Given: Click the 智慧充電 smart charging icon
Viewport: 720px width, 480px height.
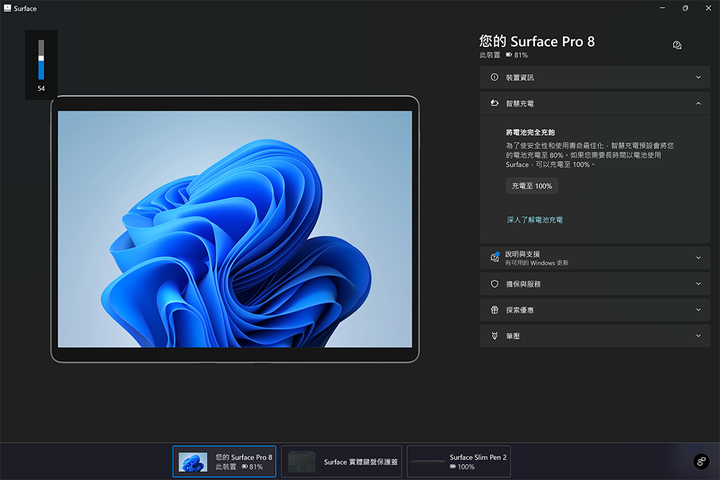Looking at the screenshot, I should pos(494,103).
